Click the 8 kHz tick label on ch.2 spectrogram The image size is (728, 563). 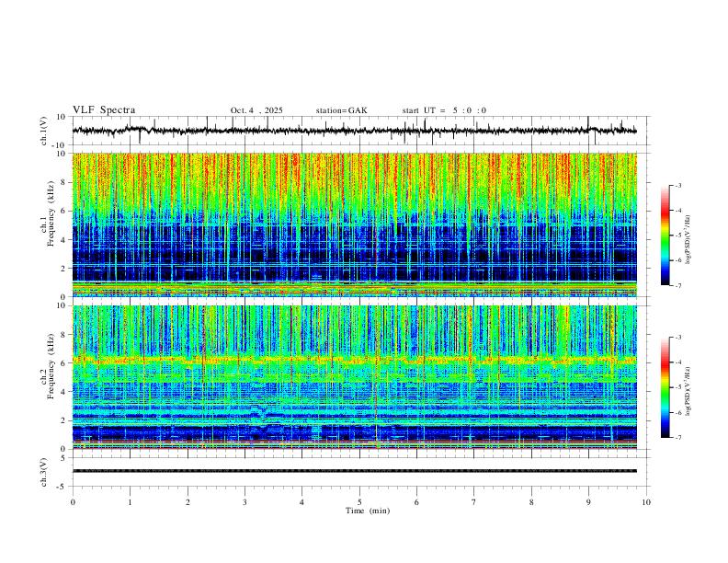click(x=64, y=335)
